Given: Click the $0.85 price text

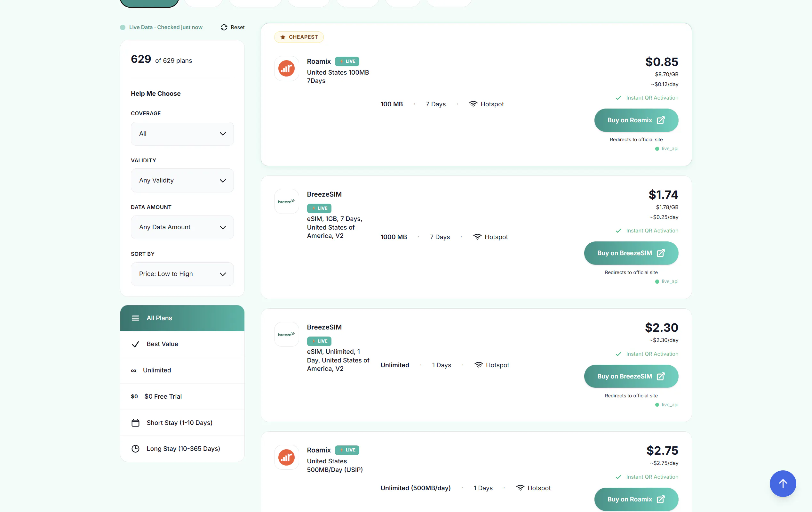Looking at the screenshot, I should coord(662,62).
